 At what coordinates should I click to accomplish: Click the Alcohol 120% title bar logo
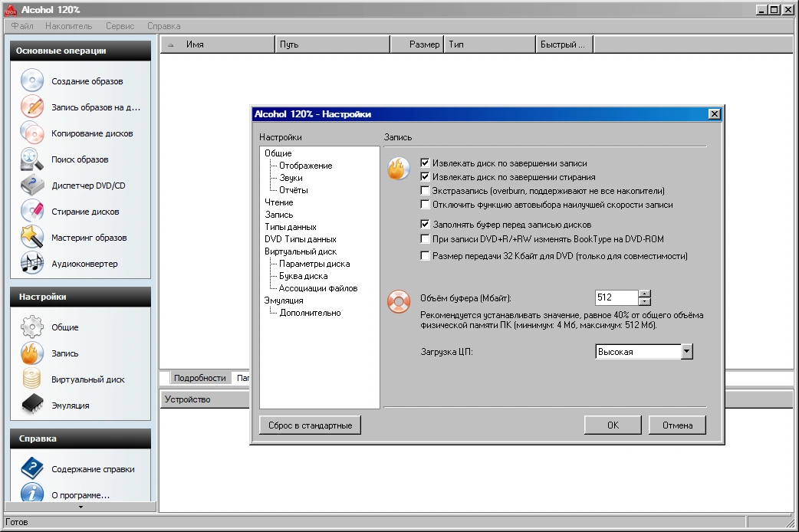pos(10,10)
